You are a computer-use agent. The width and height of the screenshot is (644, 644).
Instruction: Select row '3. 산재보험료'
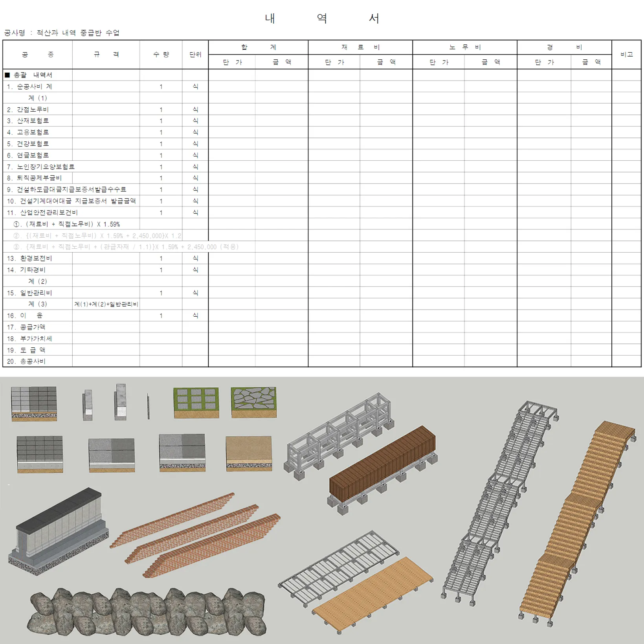point(322,121)
